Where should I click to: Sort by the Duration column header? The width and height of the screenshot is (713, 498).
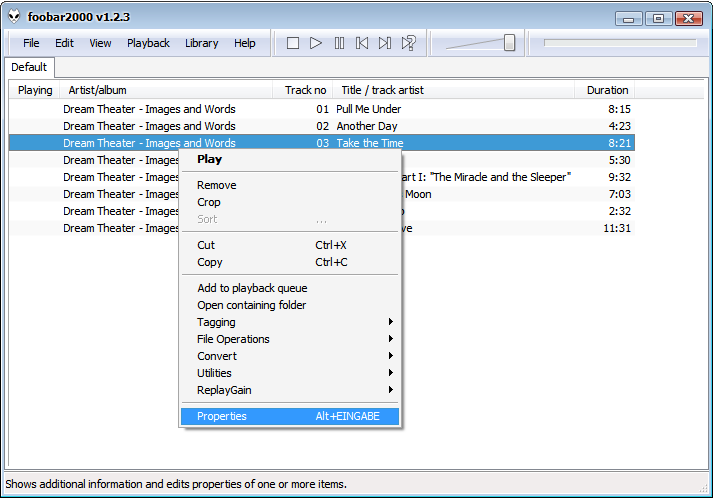[x=605, y=90]
